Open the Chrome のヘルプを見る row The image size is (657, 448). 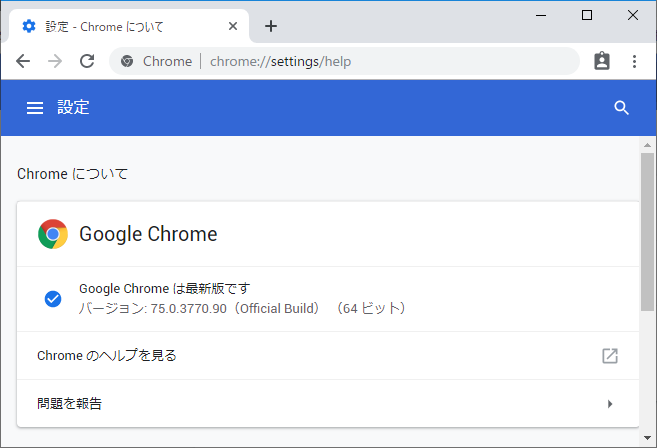(x=328, y=356)
